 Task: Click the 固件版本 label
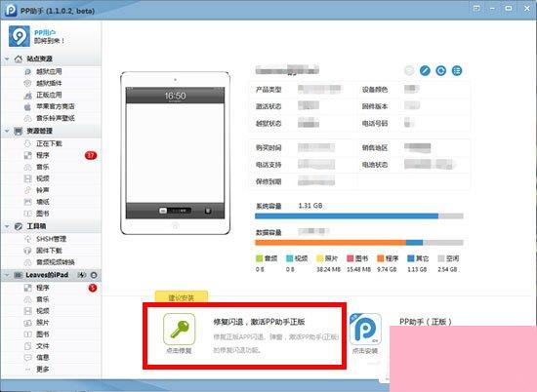click(375, 106)
